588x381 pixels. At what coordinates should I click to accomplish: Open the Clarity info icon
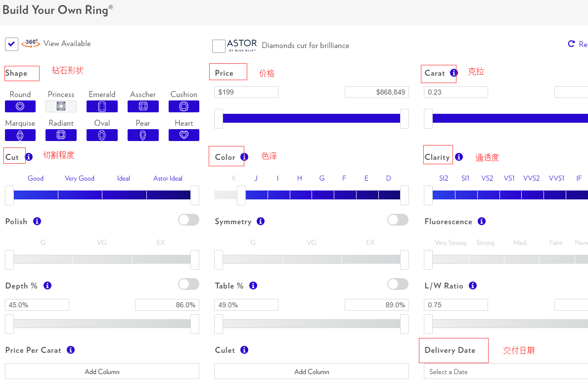click(x=459, y=157)
